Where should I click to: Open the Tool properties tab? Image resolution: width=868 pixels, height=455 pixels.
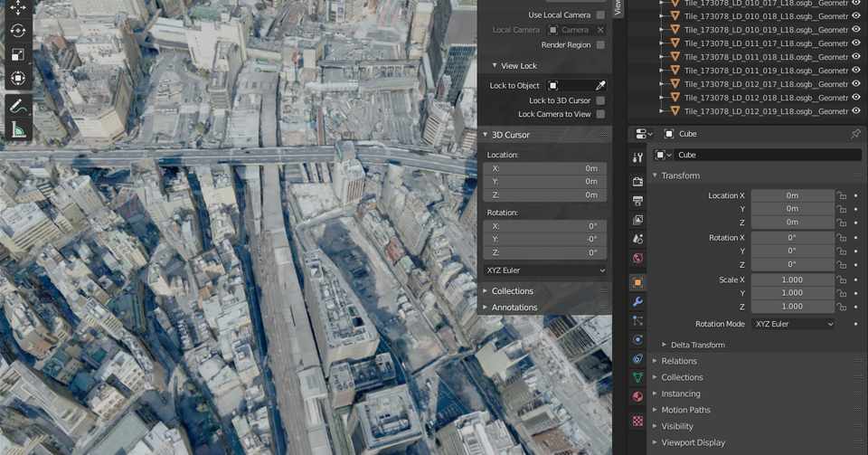click(x=637, y=158)
